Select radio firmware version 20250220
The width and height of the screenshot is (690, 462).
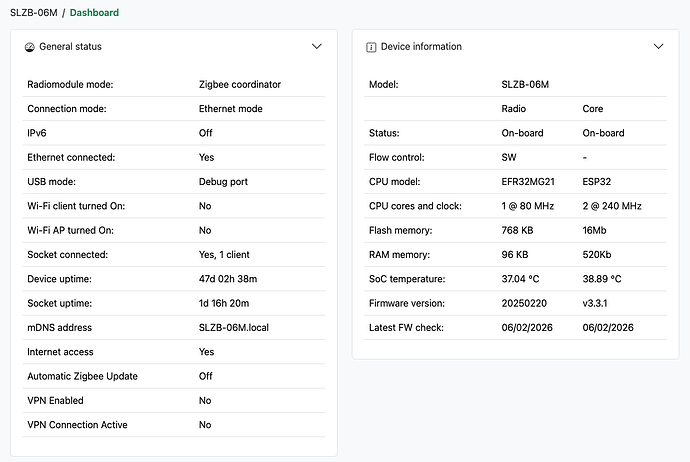(524, 303)
